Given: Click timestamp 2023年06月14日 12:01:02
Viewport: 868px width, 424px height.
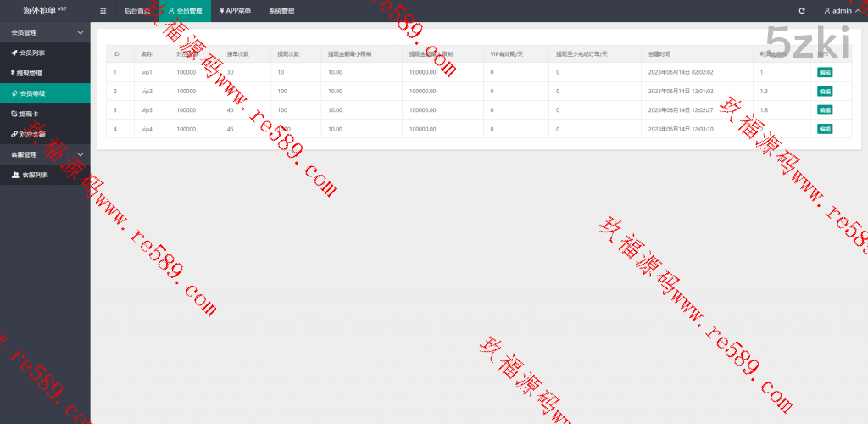Looking at the screenshot, I should (x=681, y=92).
